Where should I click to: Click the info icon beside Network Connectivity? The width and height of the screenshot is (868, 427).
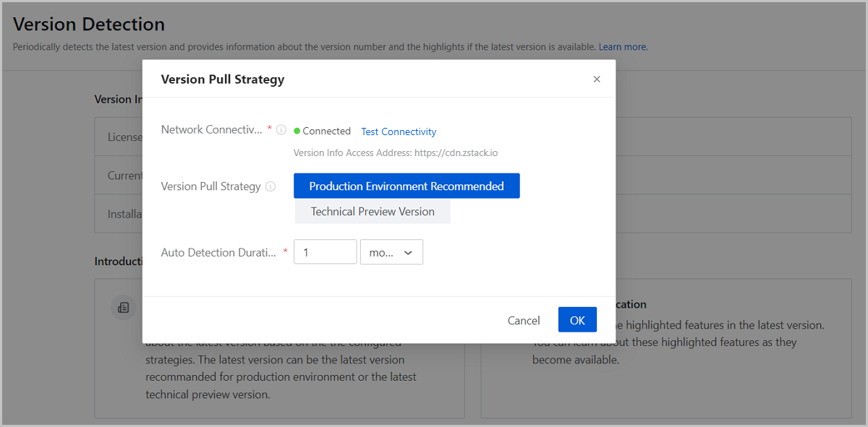click(281, 130)
